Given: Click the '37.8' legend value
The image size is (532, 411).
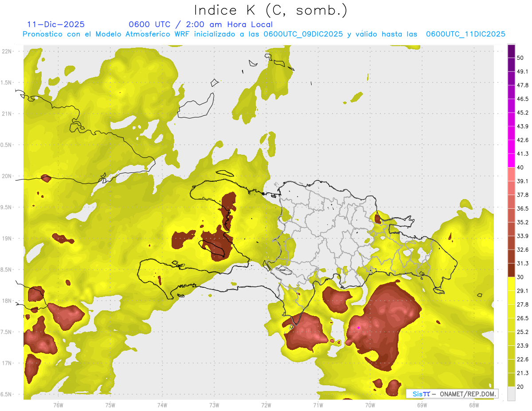Looking at the screenshot, I should pos(522,195).
